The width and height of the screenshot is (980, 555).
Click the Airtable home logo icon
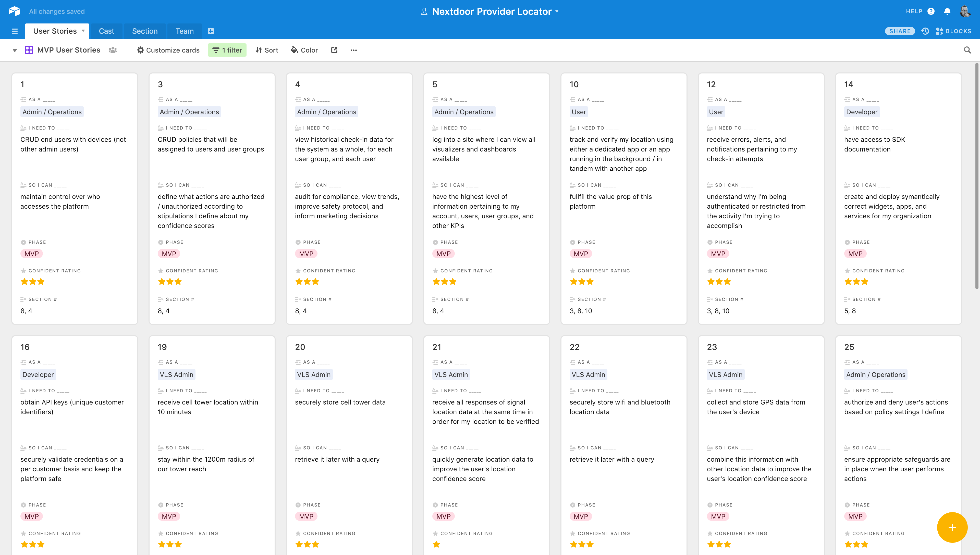tap(15, 11)
